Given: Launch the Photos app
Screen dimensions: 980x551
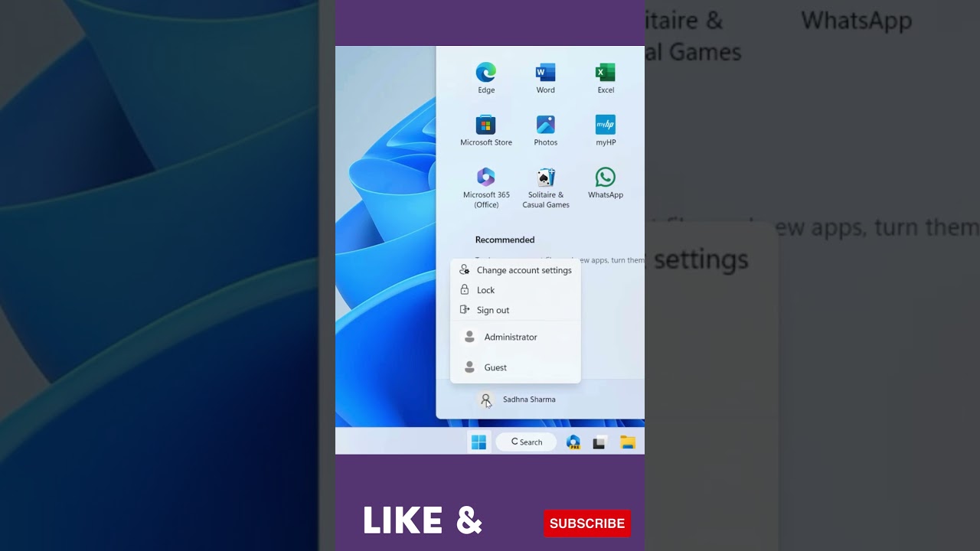Looking at the screenshot, I should (545, 130).
